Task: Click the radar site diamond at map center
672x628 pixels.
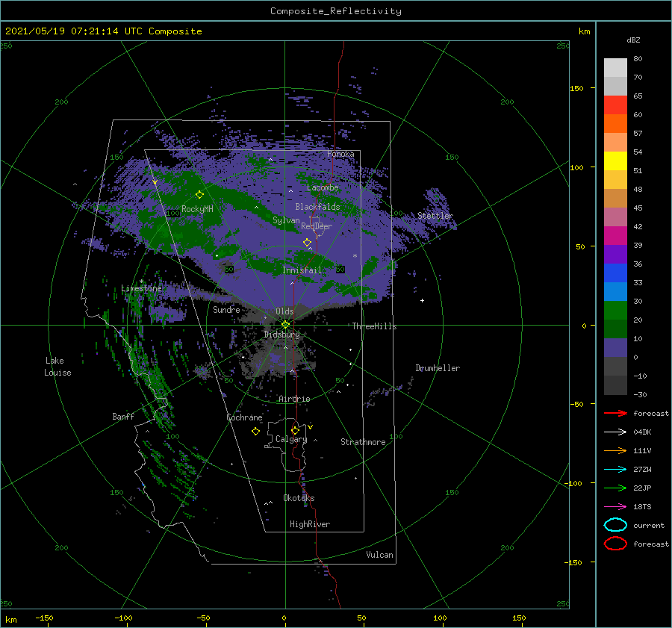Action: tap(285, 325)
